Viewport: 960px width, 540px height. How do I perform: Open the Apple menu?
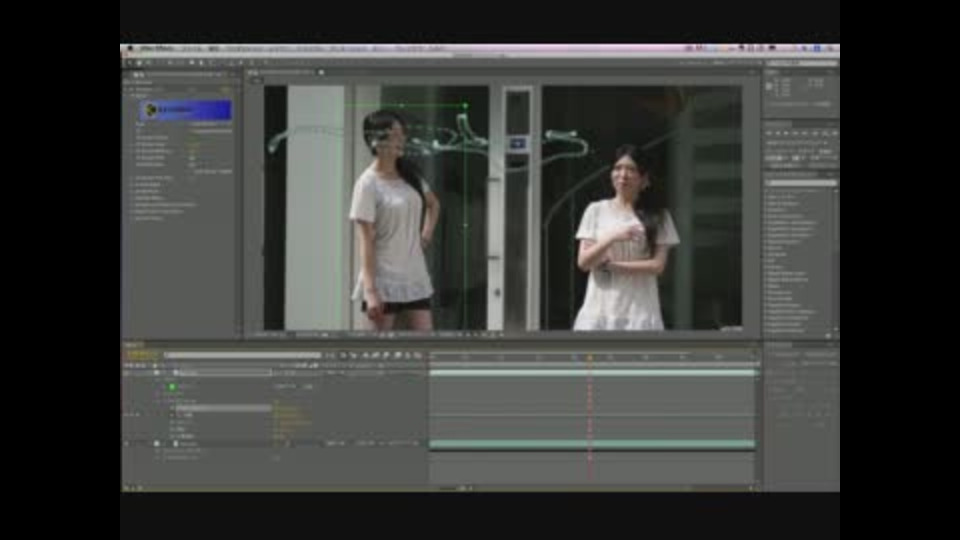130,48
